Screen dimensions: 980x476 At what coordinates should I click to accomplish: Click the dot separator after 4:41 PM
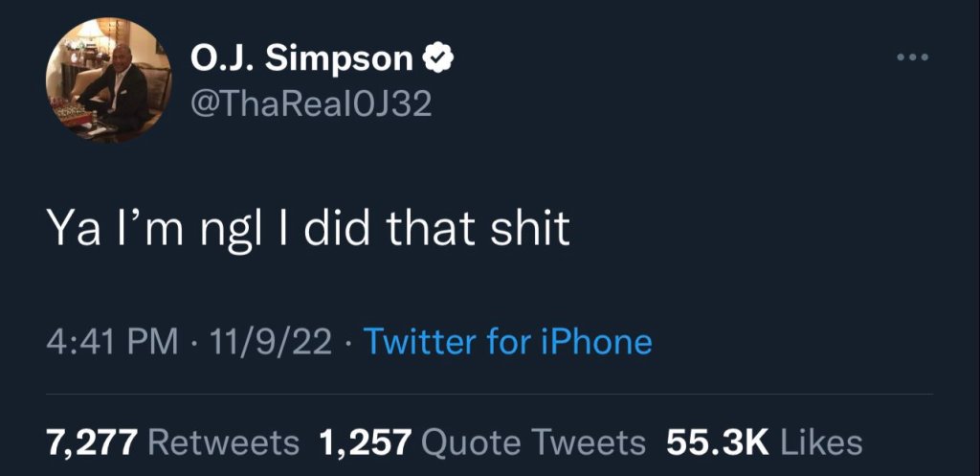191,343
